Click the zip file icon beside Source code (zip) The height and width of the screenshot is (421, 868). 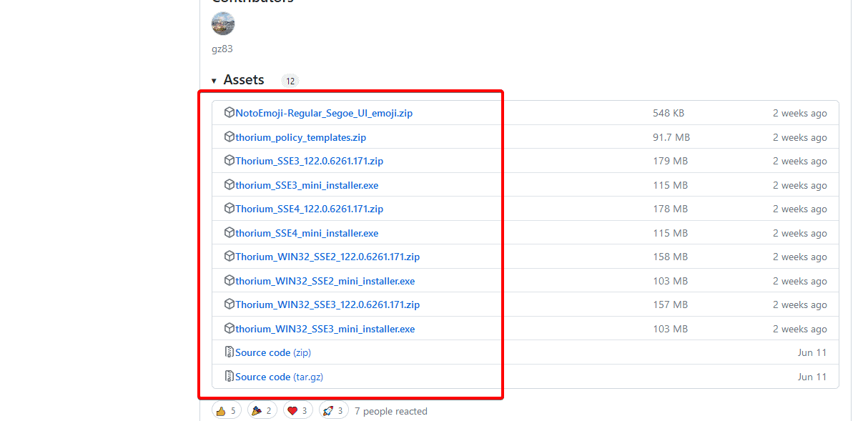point(230,352)
